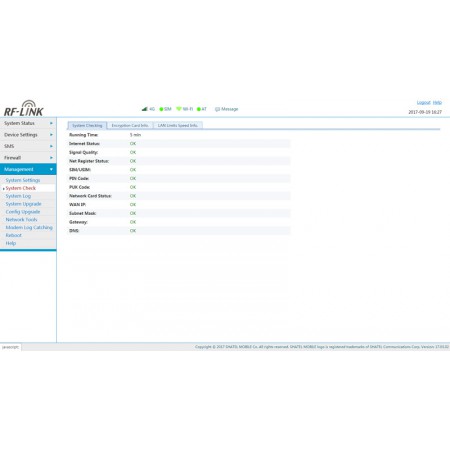Go to Network Tools in the sidebar
Image resolution: width=450 pixels, height=450 pixels.
point(21,219)
